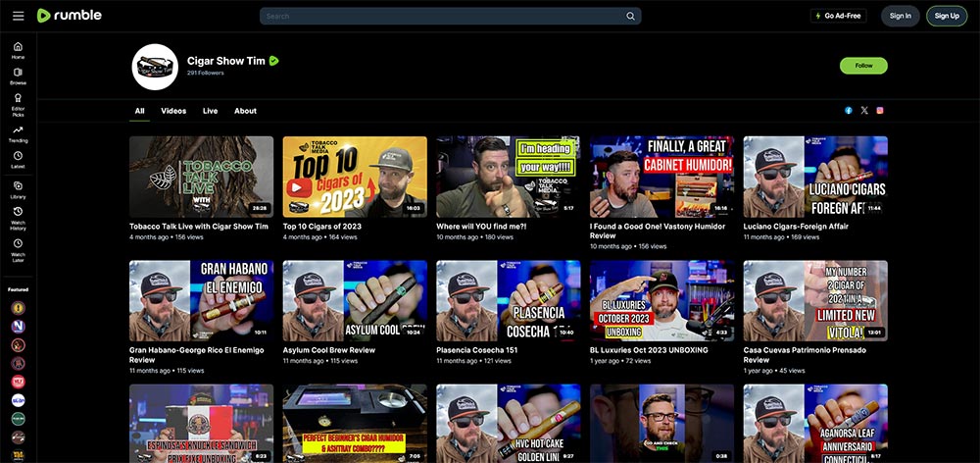
Task: Click the Sign In button
Action: click(900, 16)
